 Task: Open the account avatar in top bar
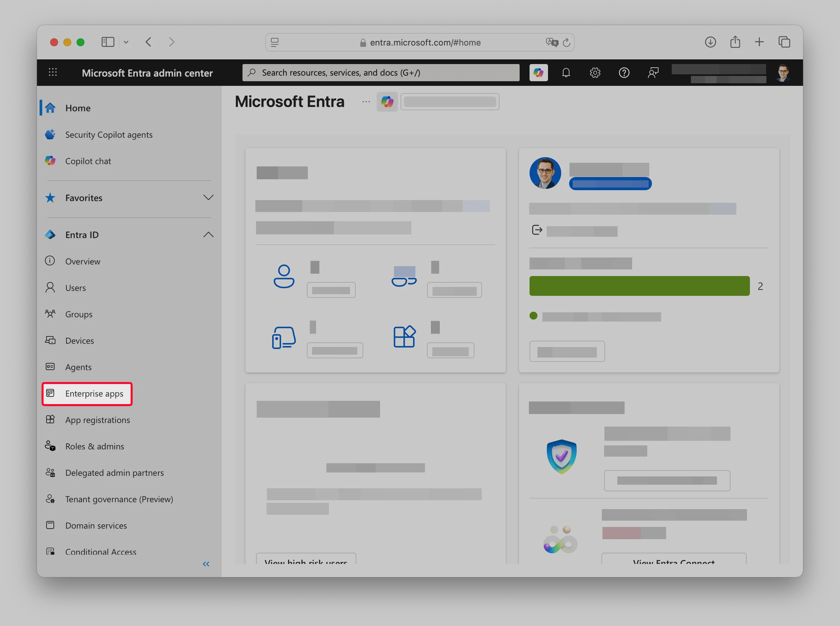tap(783, 72)
